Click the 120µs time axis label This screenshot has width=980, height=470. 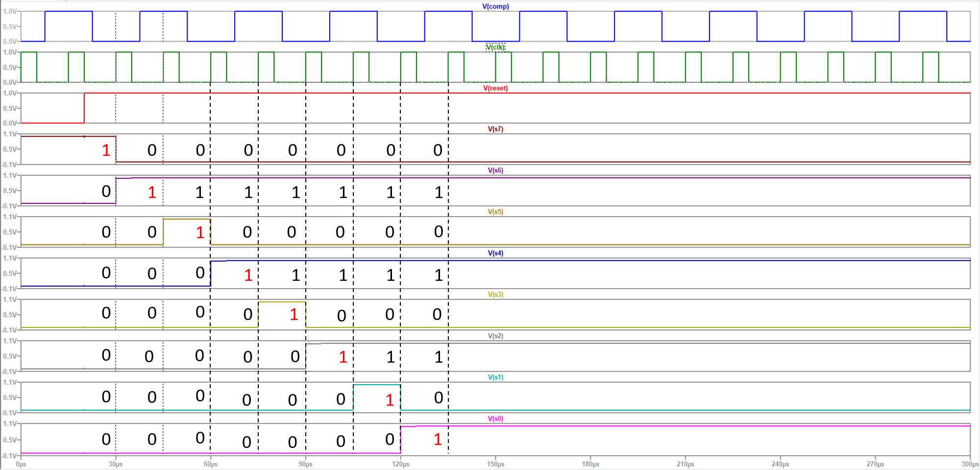(x=400, y=464)
